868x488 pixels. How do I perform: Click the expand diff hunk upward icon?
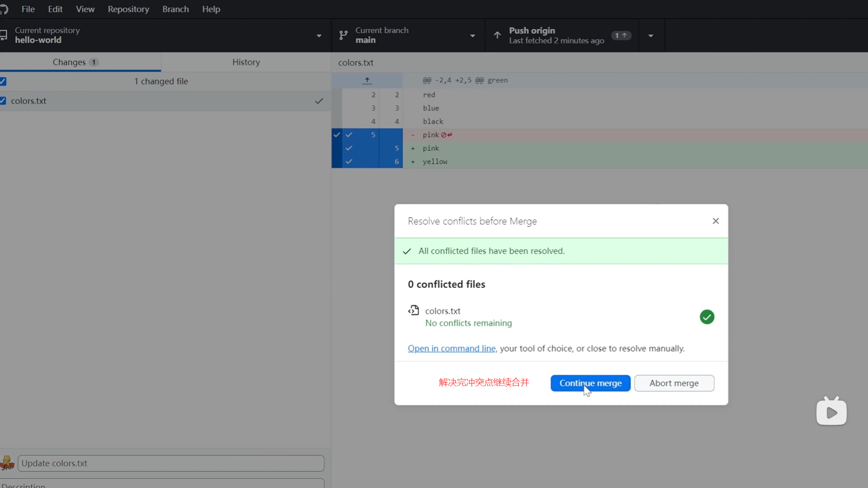[x=367, y=81]
